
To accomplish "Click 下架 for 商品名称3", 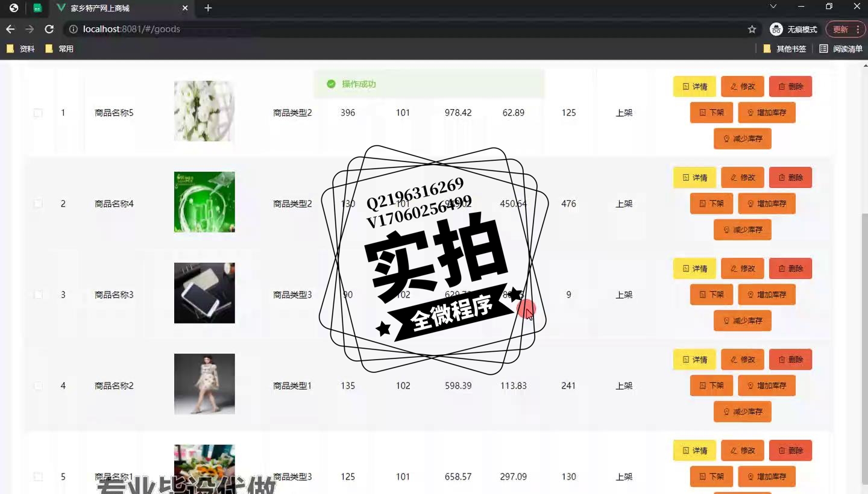I will [x=711, y=294].
